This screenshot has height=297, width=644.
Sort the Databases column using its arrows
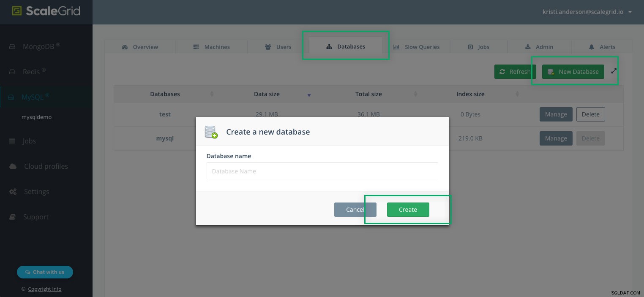pyautogui.click(x=212, y=94)
